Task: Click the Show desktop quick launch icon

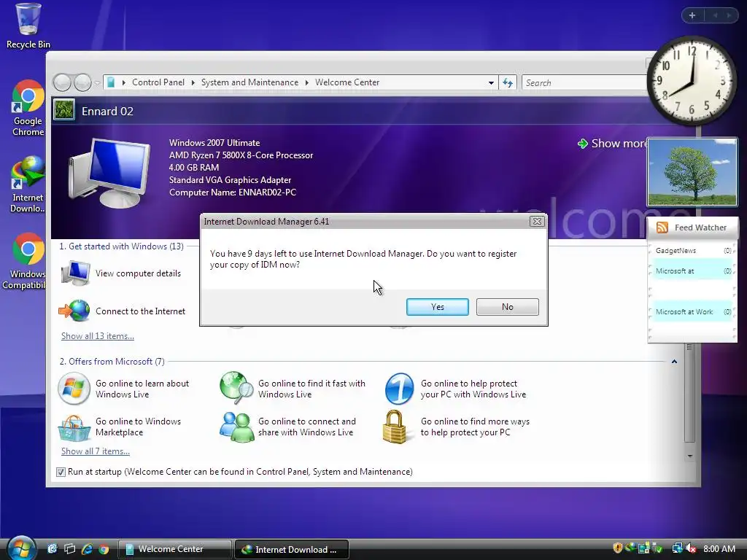Action: coord(52,548)
